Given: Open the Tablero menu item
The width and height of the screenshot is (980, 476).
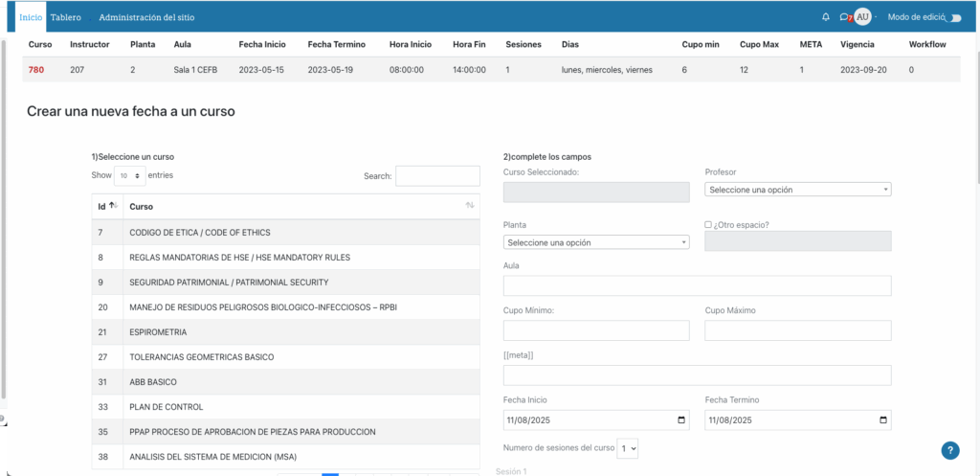Looking at the screenshot, I should point(66,17).
